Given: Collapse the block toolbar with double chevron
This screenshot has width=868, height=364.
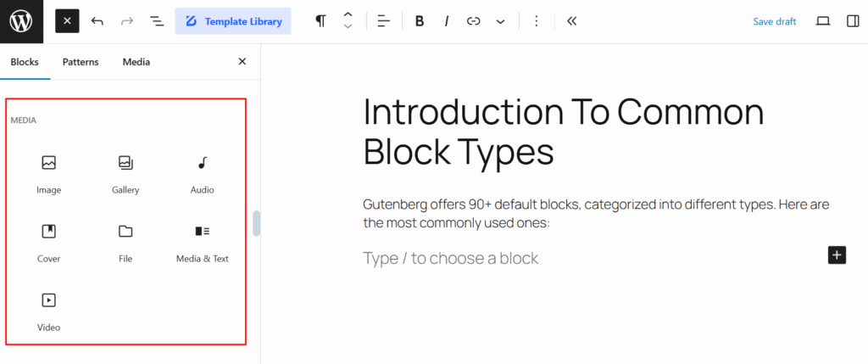Looking at the screenshot, I should point(572,21).
